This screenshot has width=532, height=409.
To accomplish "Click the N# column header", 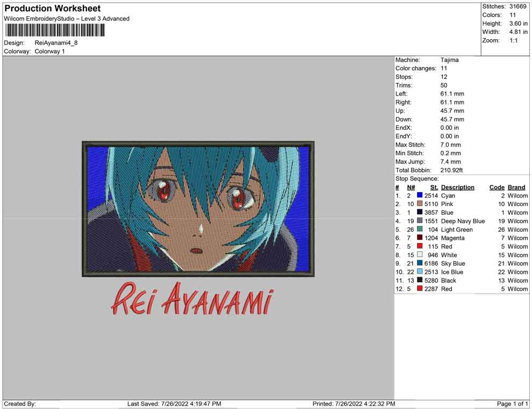I will click(x=411, y=187).
